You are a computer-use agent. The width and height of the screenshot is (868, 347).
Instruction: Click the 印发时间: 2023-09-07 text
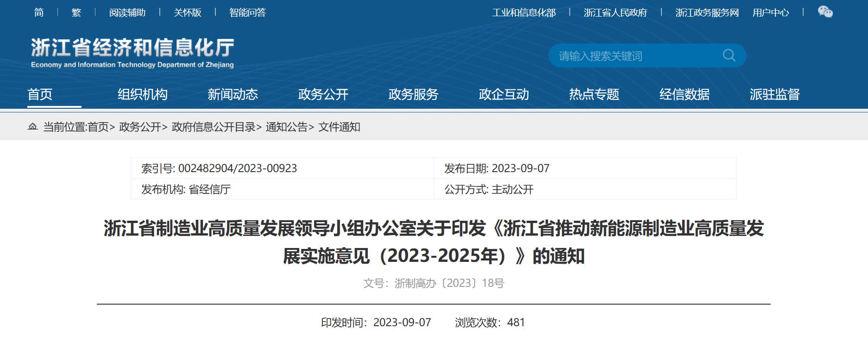[x=376, y=322]
